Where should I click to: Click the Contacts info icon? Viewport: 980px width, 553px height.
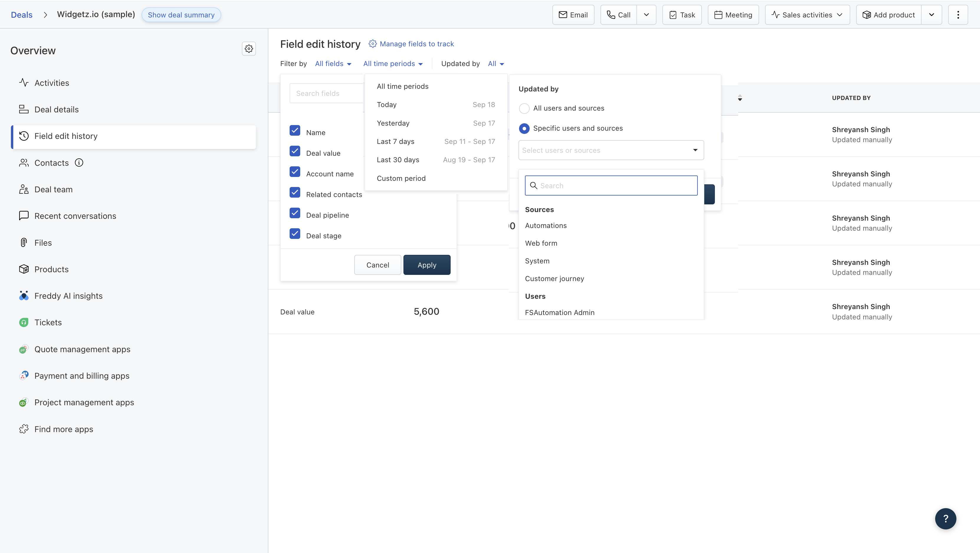tap(79, 163)
